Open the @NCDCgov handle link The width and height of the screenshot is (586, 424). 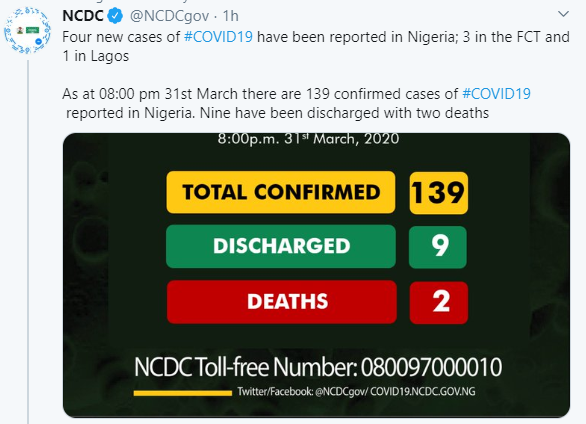pyautogui.click(x=169, y=16)
